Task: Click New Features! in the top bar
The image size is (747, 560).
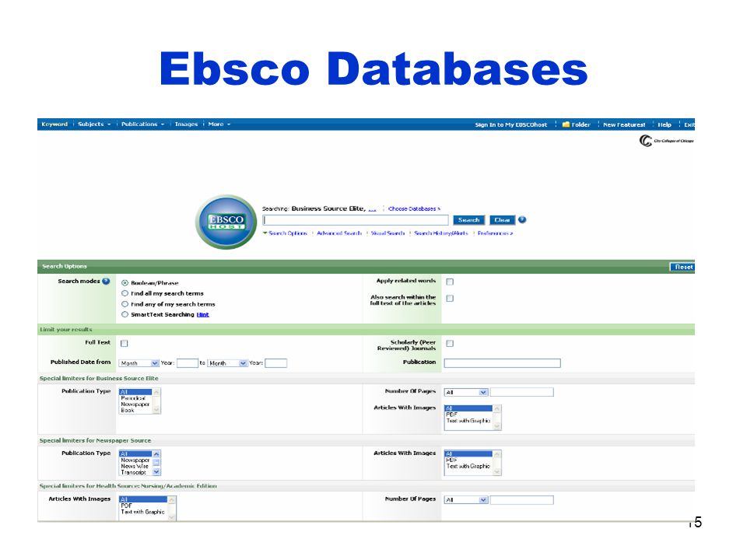Action: (624, 124)
